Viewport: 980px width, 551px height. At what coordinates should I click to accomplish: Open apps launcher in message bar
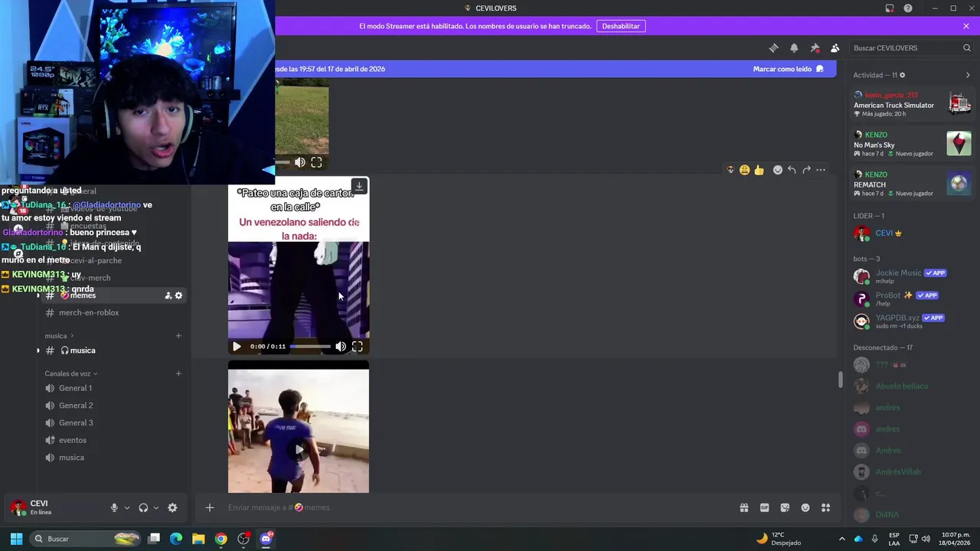[x=825, y=507]
